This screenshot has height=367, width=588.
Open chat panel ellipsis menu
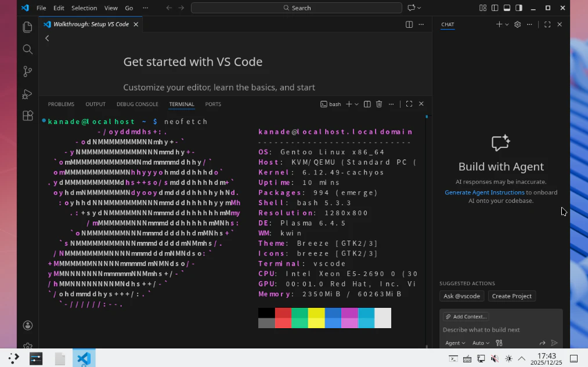[x=529, y=24]
